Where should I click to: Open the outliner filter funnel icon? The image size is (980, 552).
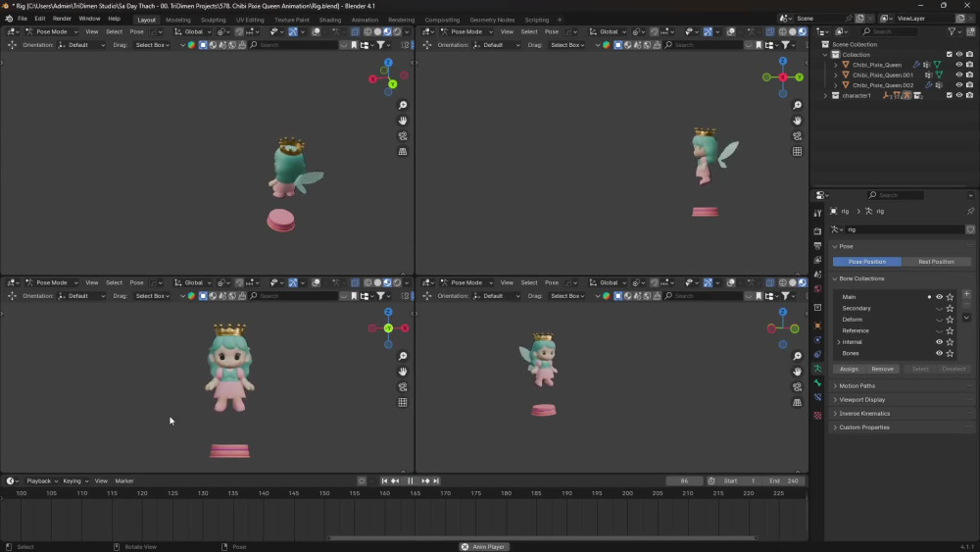click(952, 31)
